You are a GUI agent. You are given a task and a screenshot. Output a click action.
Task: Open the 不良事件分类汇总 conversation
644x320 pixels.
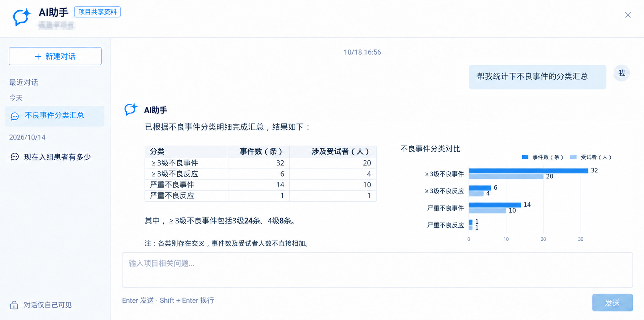pos(55,116)
